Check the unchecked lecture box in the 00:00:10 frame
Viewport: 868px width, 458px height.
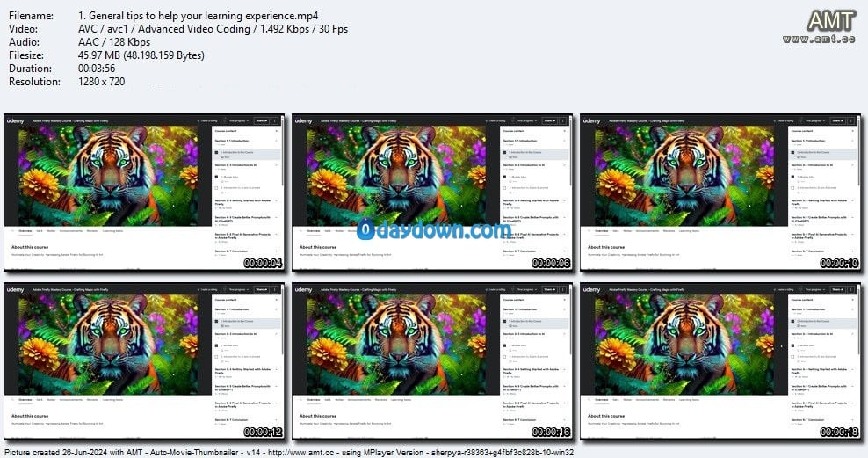[x=792, y=188]
